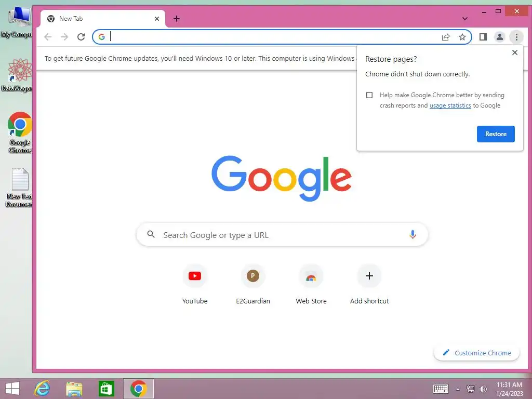Click the Search Google or type a URL box

pyautogui.click(x=282, y=235)
